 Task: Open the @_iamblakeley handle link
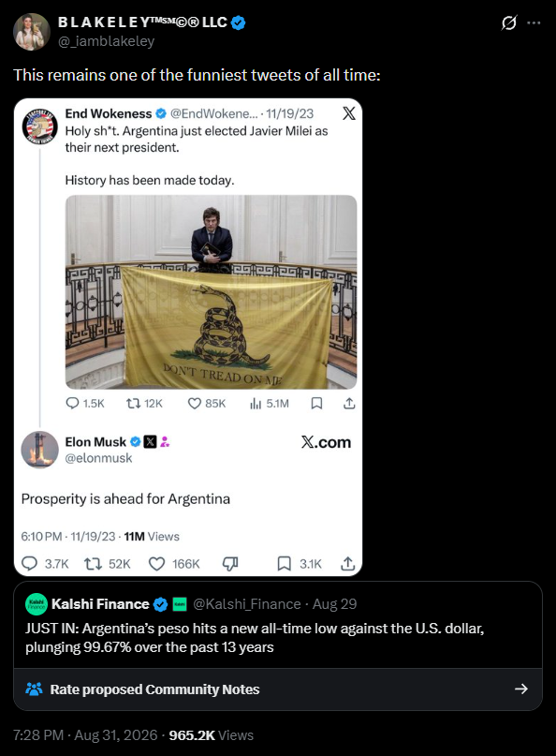pyautogui.click(x=106, y=41)
